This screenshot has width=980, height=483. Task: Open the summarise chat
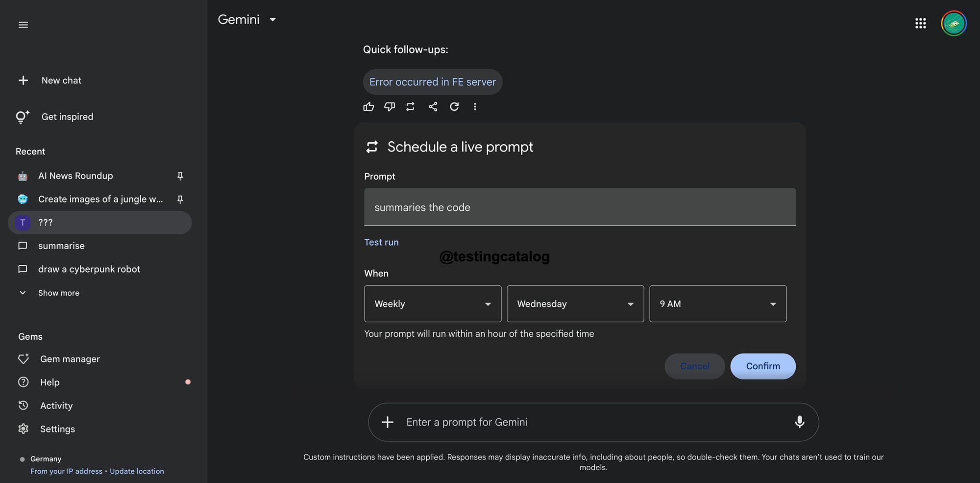[x=100, y=246]
